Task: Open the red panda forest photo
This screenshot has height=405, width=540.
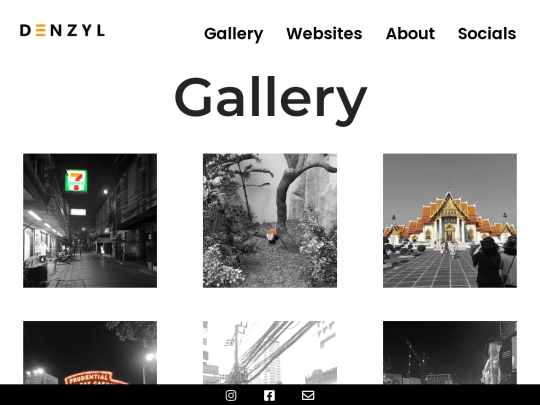Action: 270,220
